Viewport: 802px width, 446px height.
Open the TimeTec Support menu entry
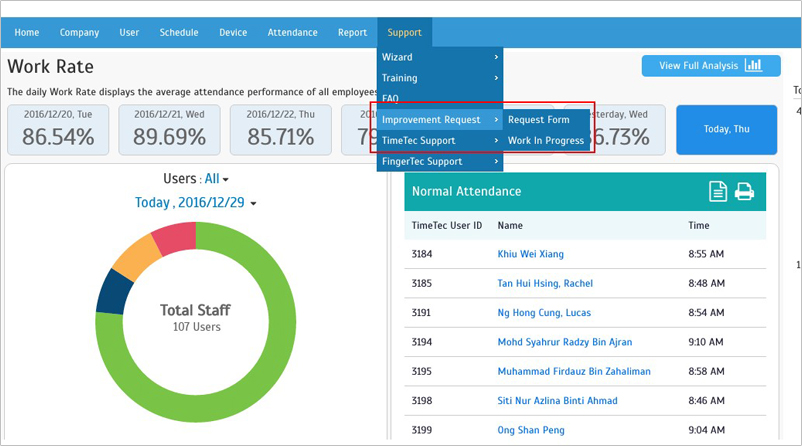tap(440, 141)
